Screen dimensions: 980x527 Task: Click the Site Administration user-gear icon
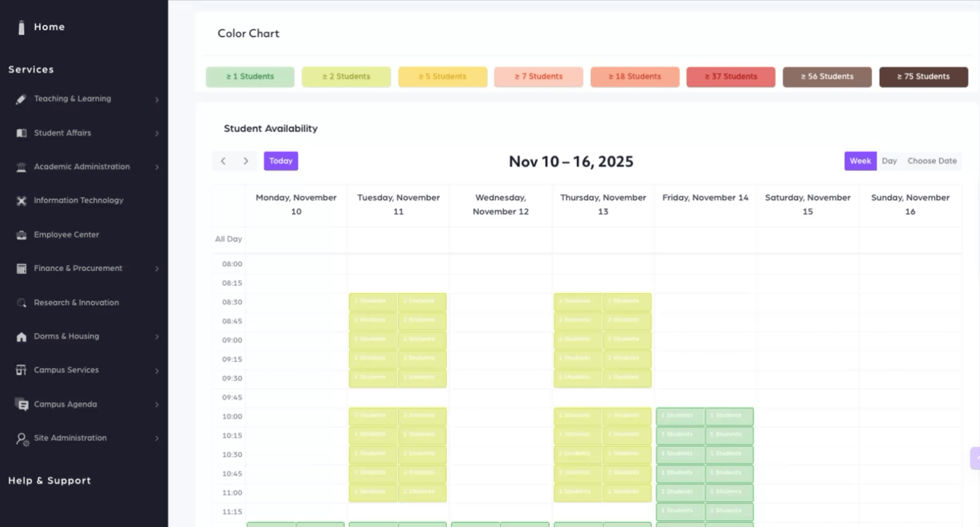pyautogui.click(x=22, y=439)
